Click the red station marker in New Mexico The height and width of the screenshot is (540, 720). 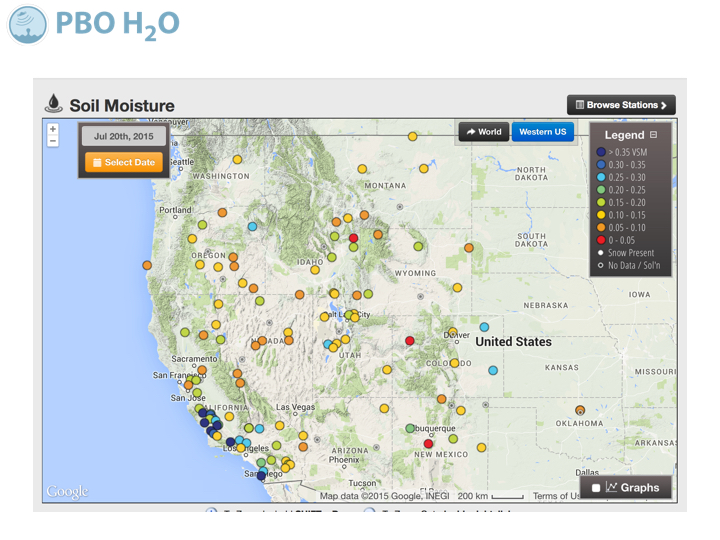tap(429, 443)
